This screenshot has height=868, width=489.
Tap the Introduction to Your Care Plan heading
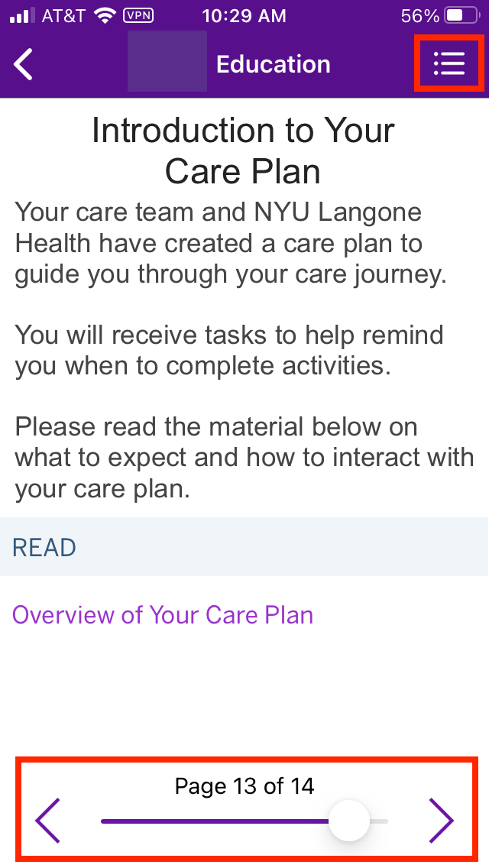tap(243, 151)
